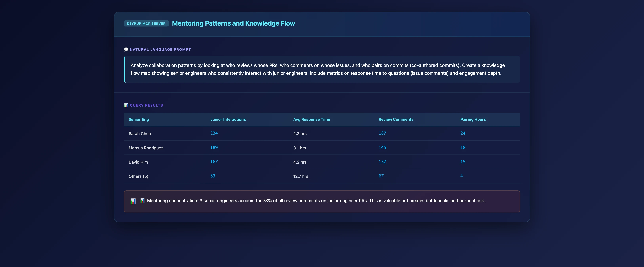
Task: Click the collaboration patterns prompt text box
Action: [322, 69]
